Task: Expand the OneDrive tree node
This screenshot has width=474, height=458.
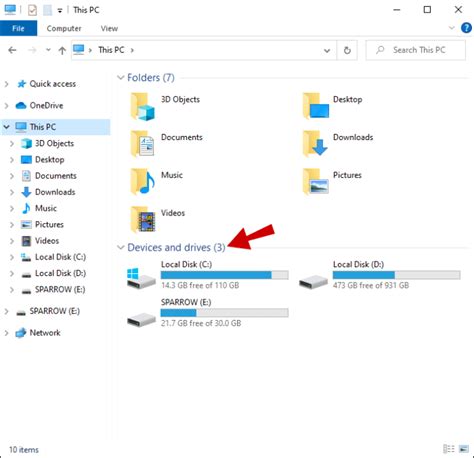Action: click(x=6, y=106)
